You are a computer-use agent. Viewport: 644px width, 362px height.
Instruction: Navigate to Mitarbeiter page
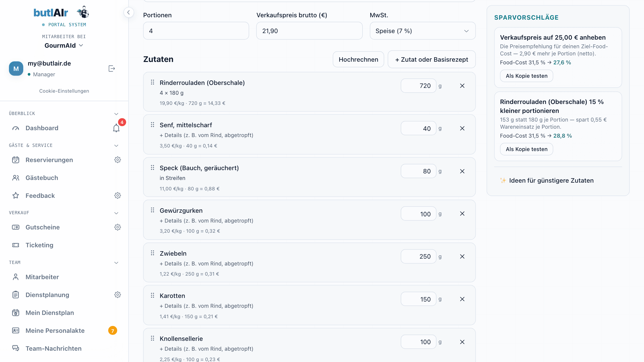42,277
